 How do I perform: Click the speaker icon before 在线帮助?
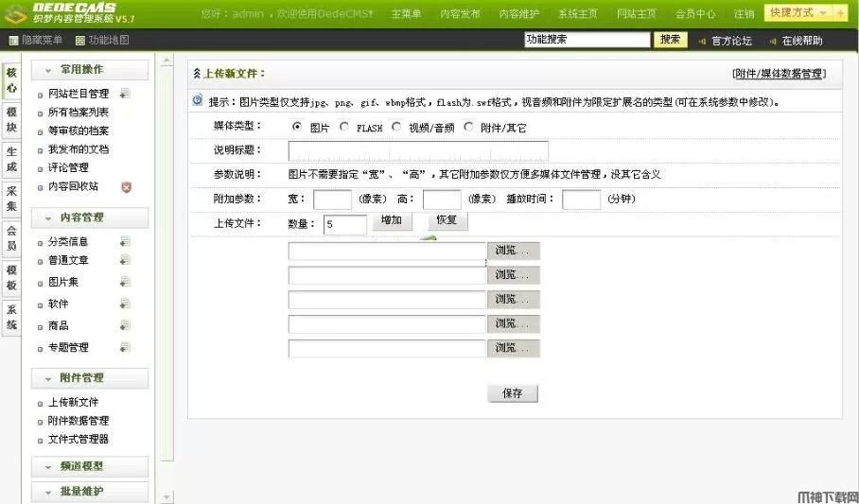coord(773,41)
